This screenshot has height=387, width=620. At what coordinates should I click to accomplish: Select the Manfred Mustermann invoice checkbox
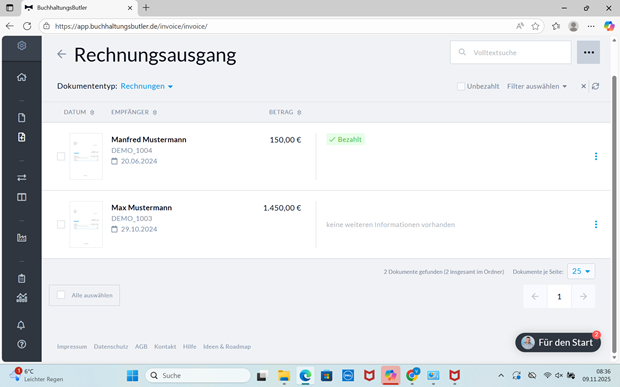(x=61, y=157)
